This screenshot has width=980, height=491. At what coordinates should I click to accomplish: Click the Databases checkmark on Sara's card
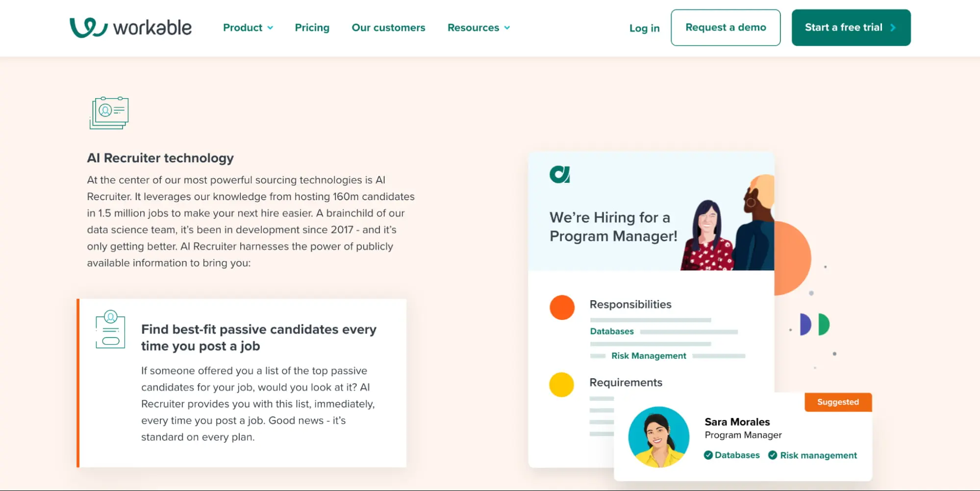coord(708,455)
